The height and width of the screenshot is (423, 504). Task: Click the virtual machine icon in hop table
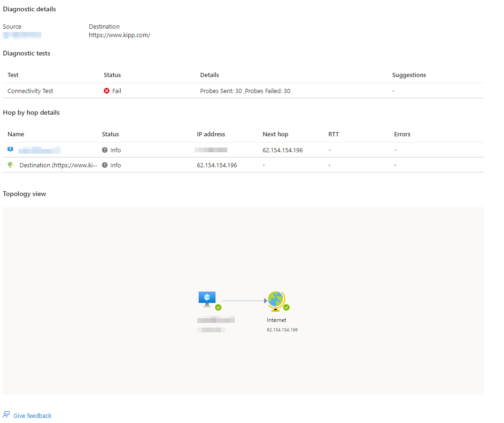(11, 149)
